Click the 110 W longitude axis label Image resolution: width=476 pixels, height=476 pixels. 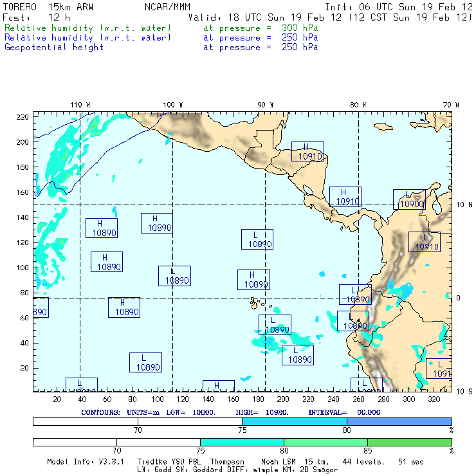pos(80,105)
